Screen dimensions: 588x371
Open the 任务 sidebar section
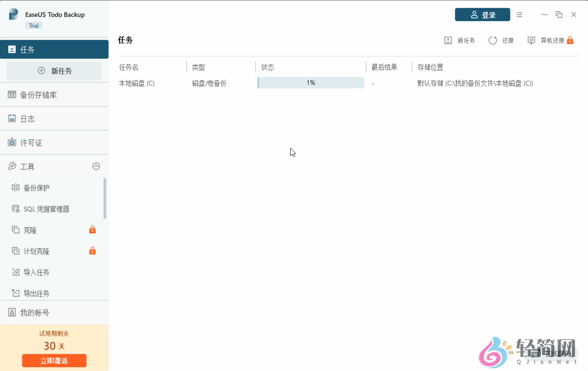[x=54, y=49]
